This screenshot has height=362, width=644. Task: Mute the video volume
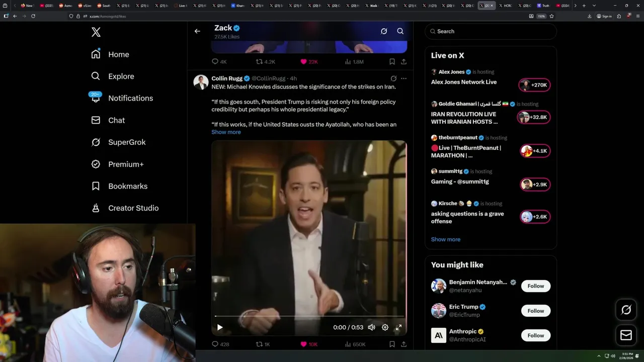click(x=371, y=327)
